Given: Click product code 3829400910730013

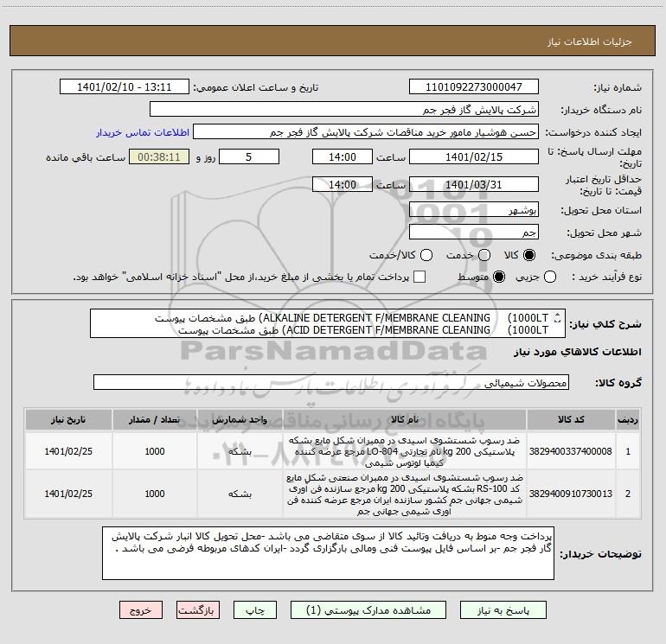Looking at the screenshot, I should 571,494.
